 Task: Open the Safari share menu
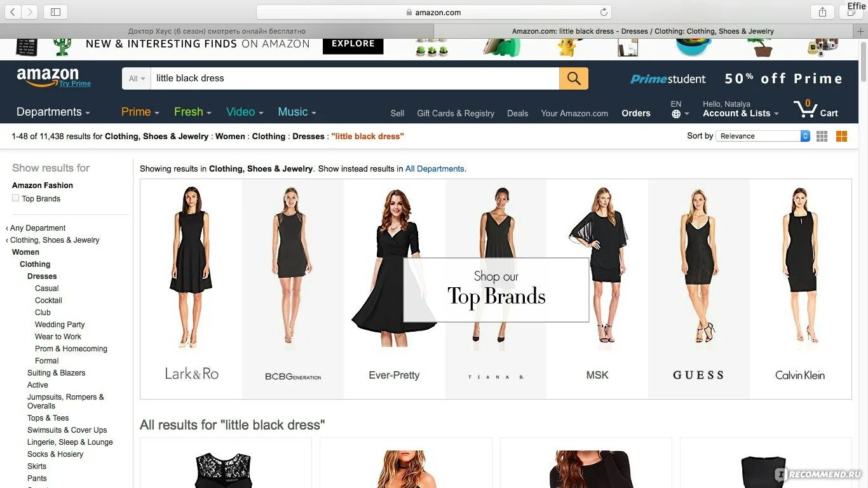click(822, 12)
